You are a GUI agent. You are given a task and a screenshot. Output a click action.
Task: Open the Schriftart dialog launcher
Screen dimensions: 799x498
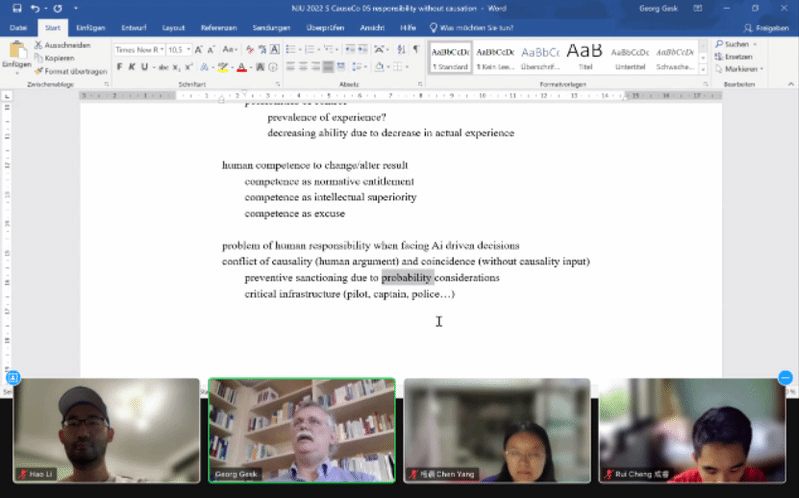278,84
